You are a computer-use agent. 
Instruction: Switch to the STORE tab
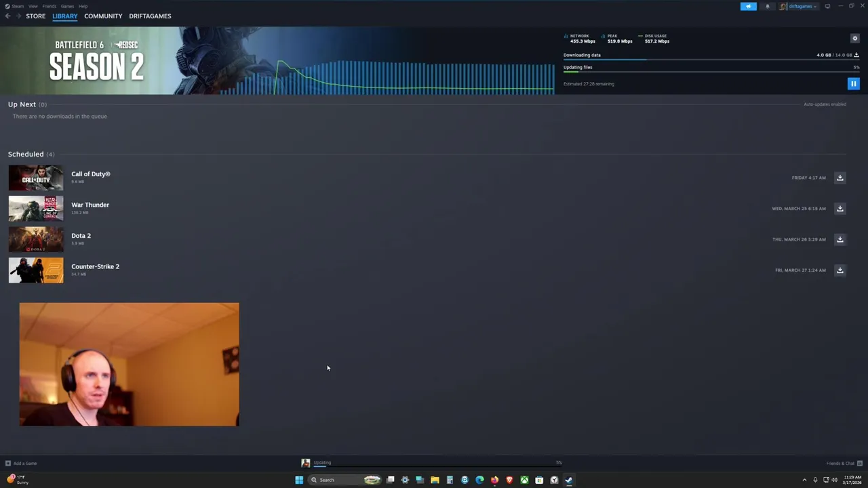pyautogui.click(x=36, y=16)
